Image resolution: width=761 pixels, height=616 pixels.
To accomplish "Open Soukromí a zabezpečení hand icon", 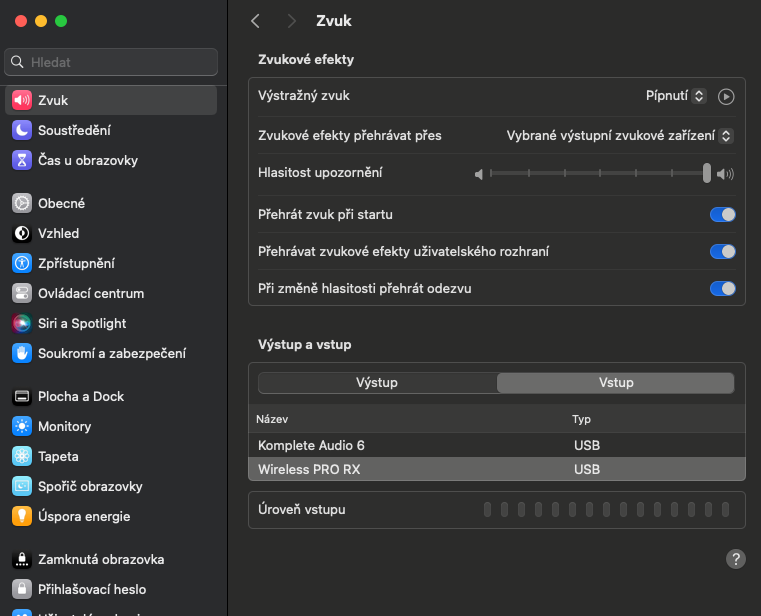I will 22,353.
